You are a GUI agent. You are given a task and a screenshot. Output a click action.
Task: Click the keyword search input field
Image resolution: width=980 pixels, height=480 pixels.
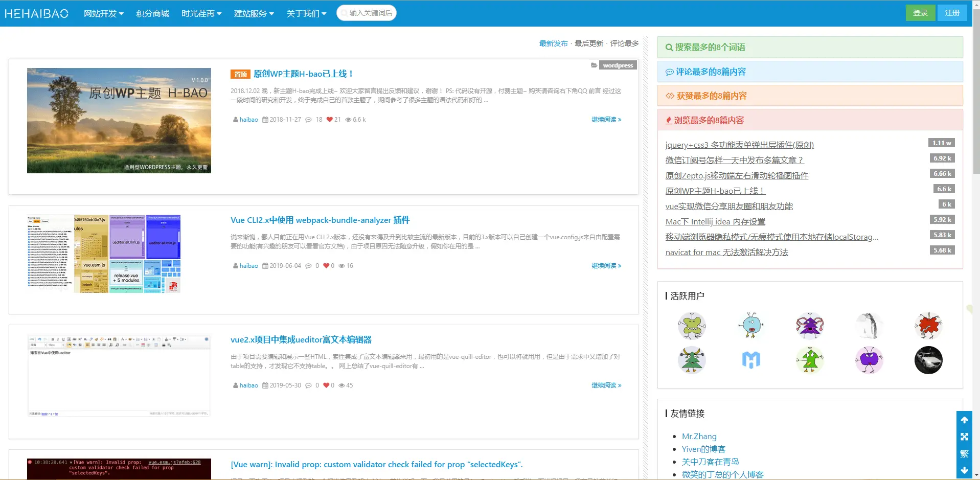367,13
